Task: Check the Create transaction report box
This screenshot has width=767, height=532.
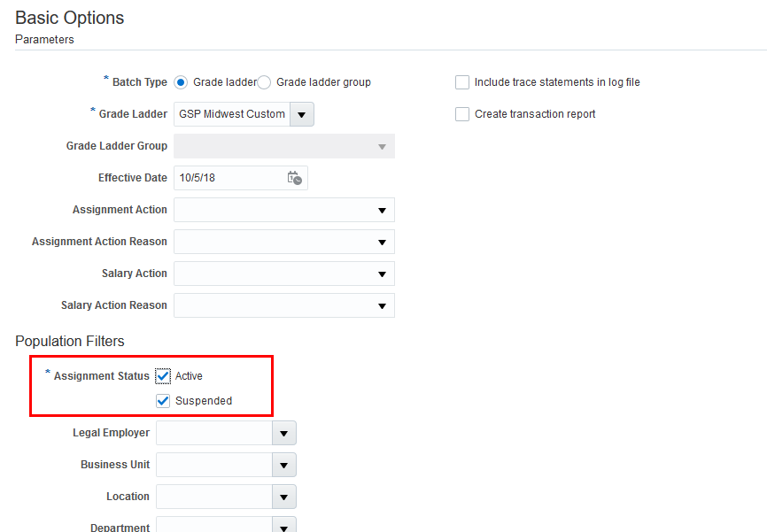Action: (x=462, y=114)
